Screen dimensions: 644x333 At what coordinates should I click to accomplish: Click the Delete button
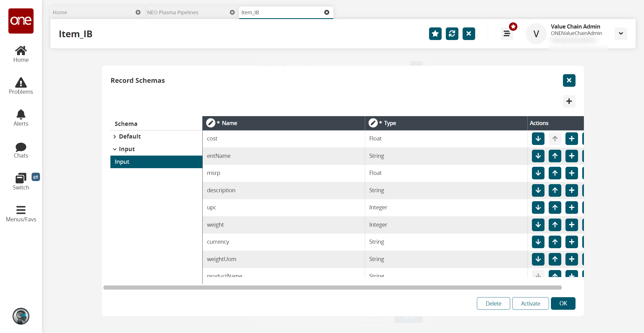click(x=493, y=303)
